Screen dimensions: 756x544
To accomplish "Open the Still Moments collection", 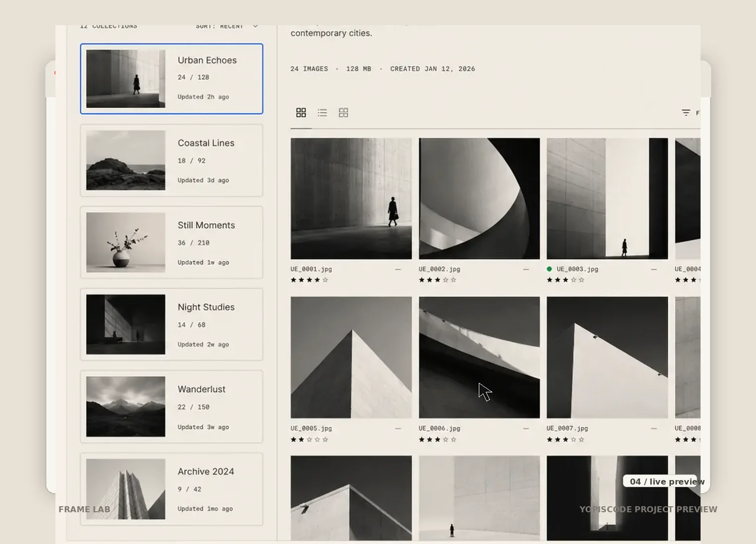I will pos(172,243).
